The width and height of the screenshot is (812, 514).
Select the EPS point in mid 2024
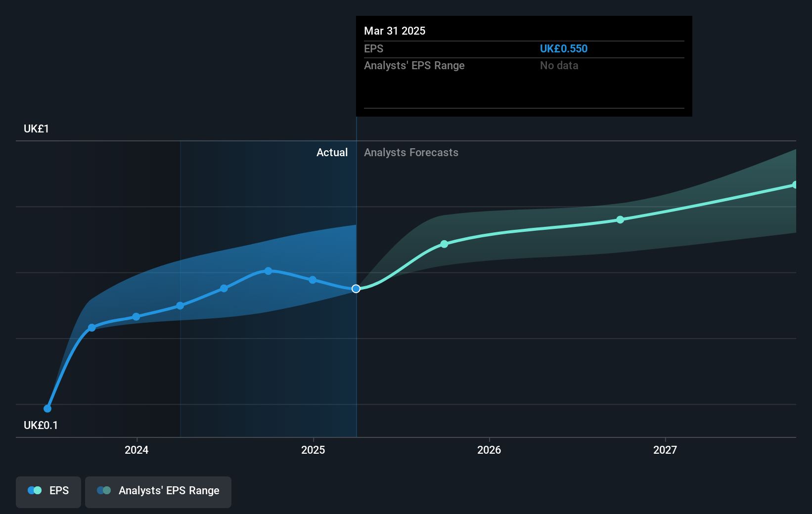pos(224,288)
